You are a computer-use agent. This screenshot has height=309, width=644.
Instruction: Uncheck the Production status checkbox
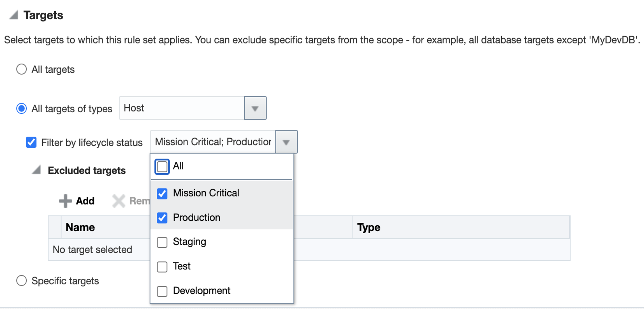point(162,218)
